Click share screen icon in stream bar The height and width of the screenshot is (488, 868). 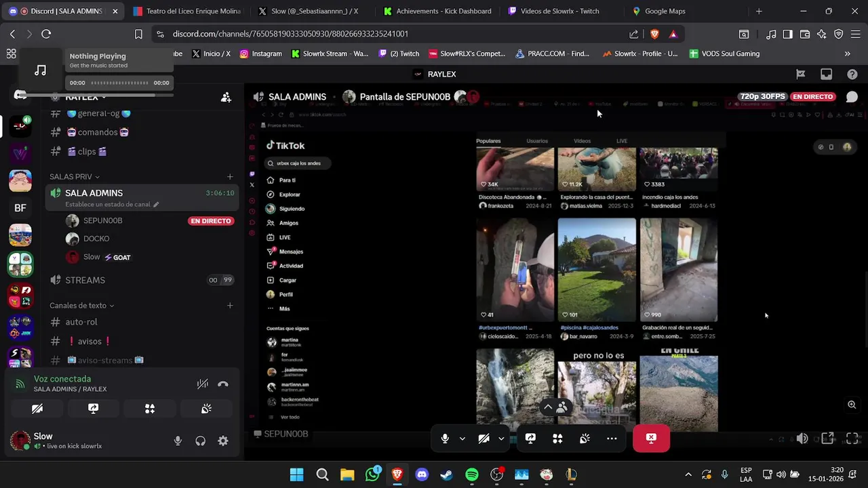(530, 439)
